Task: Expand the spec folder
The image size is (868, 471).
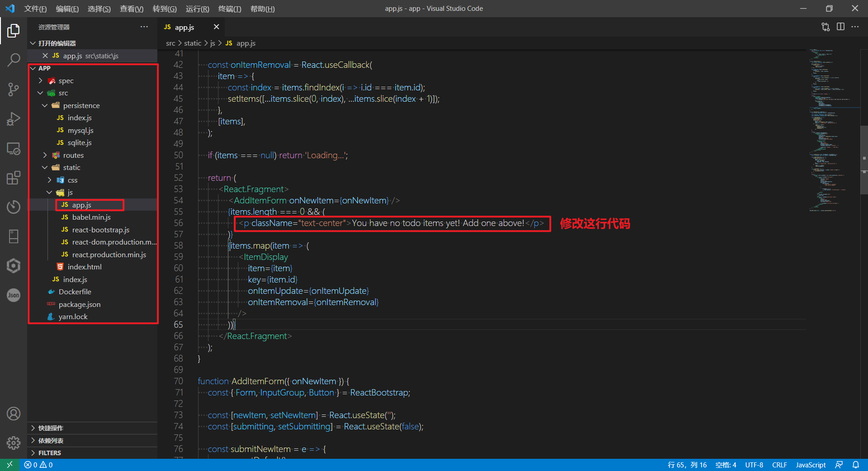Action: (66, 81)
